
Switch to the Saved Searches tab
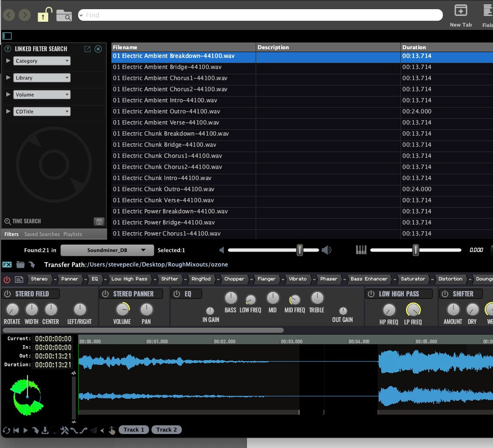tap(42, 234)
